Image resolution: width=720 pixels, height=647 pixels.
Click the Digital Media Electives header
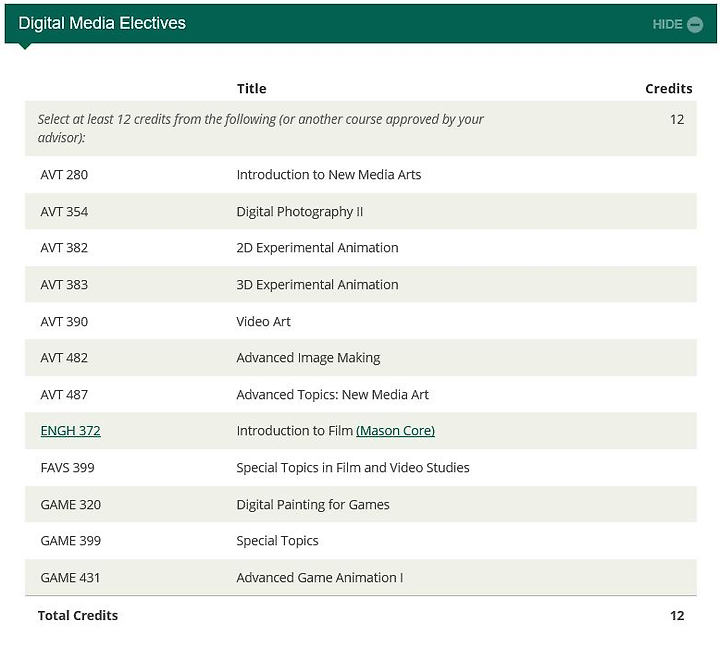[102, 23]
